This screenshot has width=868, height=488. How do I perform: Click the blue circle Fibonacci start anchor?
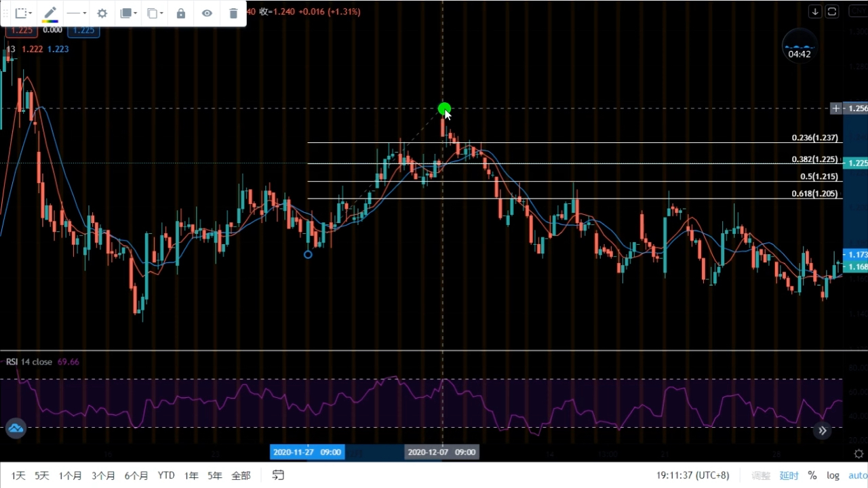308,254
